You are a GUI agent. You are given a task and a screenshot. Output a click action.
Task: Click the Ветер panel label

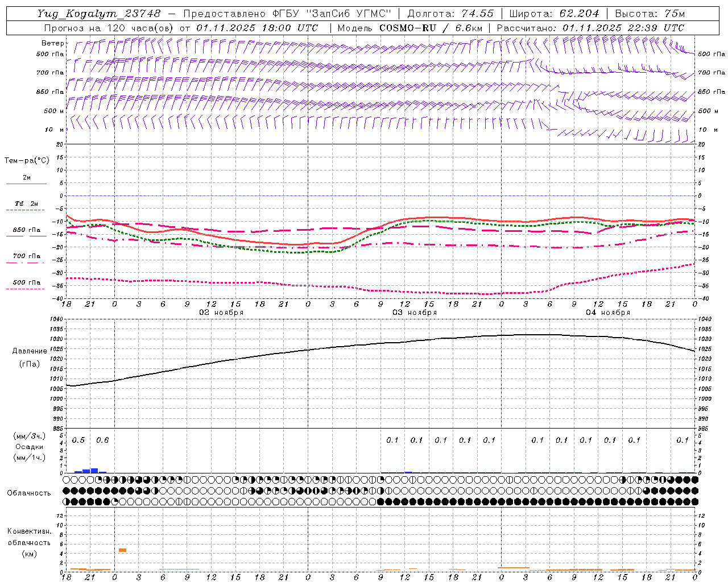[52, 43]
